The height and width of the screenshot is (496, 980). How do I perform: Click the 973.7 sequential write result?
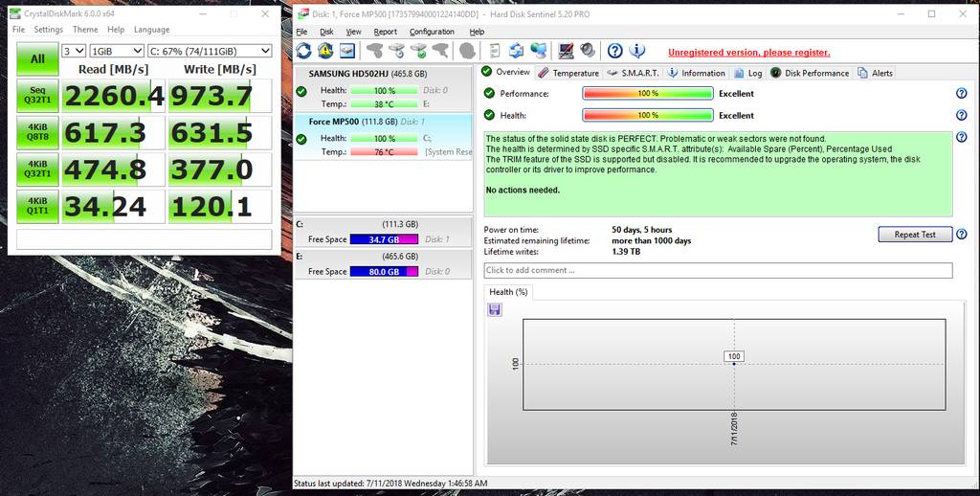pos(220,96)
